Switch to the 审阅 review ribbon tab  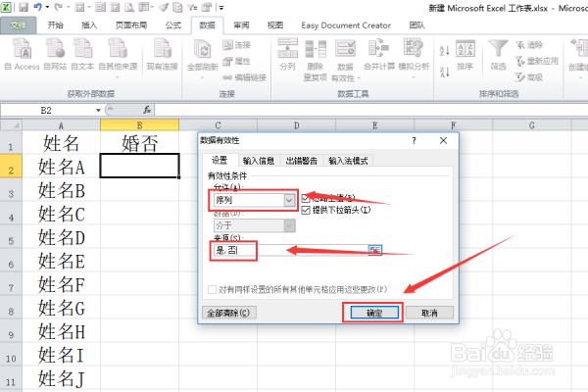point(241,25)
